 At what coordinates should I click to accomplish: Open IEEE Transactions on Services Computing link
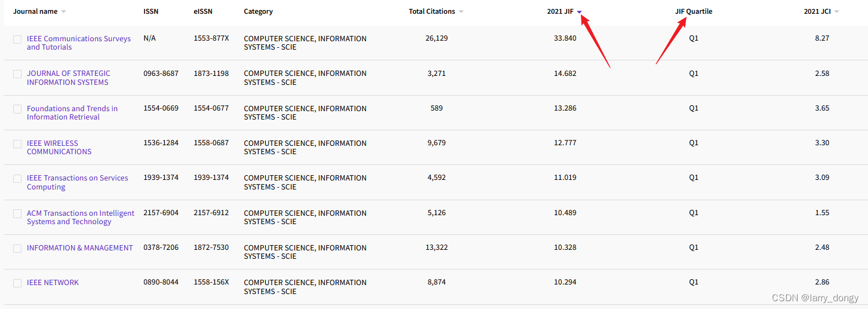point(78,182)
